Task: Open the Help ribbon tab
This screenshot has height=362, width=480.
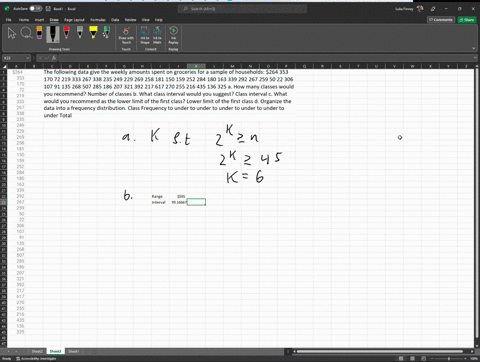Action: (159, 20)
